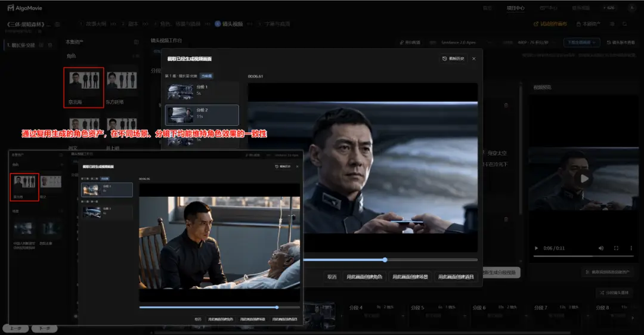Click the large play overlay on preview video
The width and height of the screenshot is (644, 335).
(584, 179)
